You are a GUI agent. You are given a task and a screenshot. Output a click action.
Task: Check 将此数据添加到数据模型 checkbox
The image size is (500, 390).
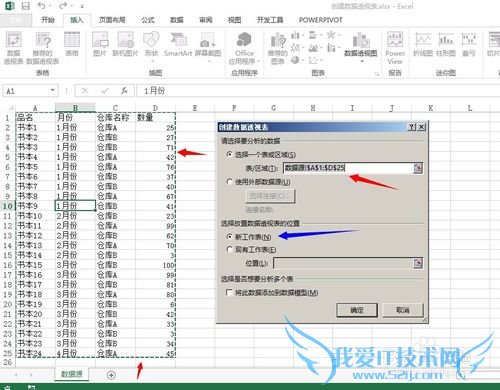[x=229, y=293]
